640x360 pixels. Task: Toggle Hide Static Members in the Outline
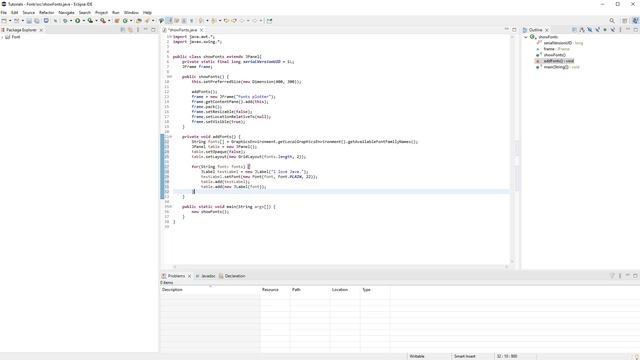(x=598, y=30)
